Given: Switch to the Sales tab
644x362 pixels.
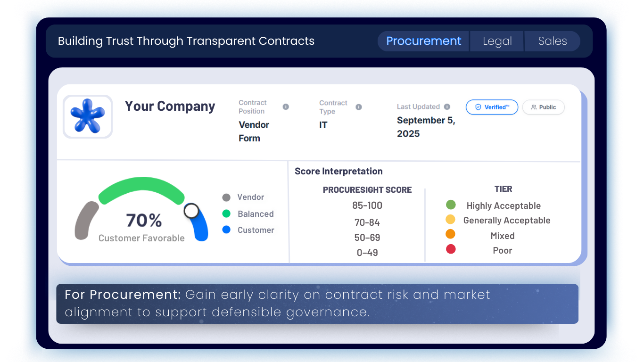Looking at the screenshot, I should pos(552,41).
